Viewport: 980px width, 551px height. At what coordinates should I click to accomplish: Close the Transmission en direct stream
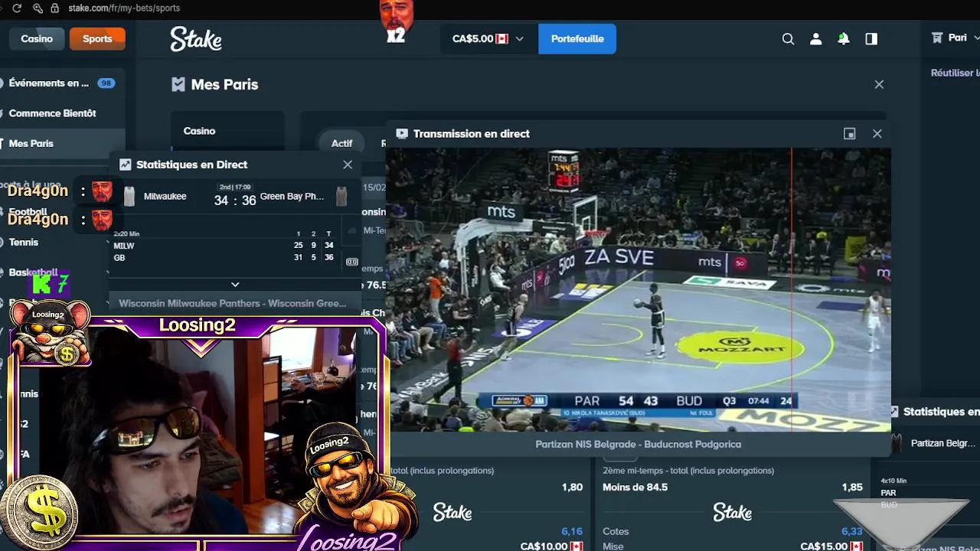coord(877,134)
